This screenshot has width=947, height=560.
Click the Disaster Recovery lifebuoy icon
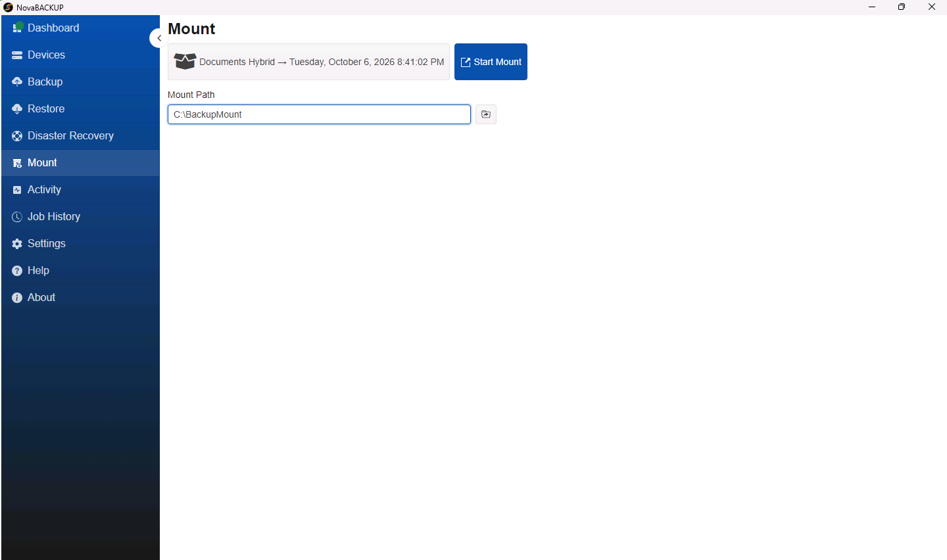pos(17,136)
